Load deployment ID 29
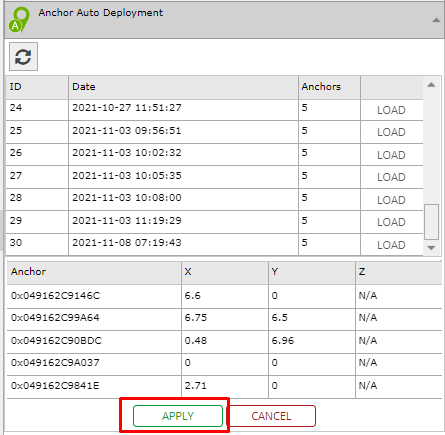The width and height of the screenshot is (445, 435). 391,222
